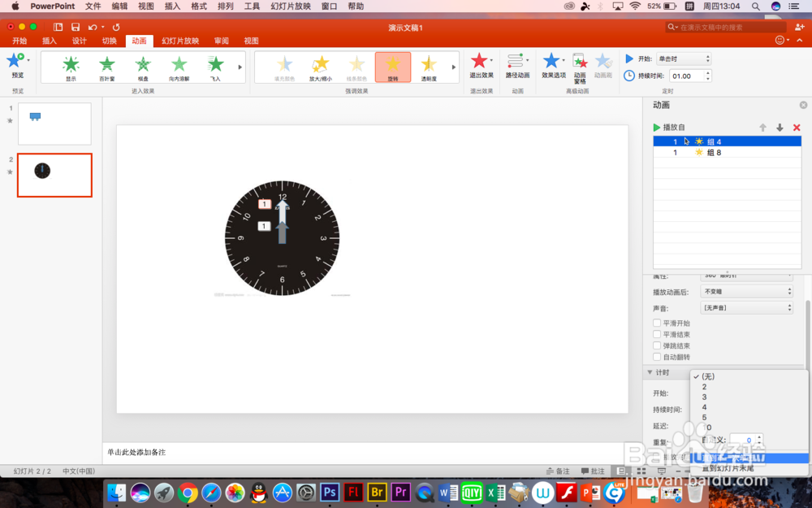Screen dimensions: 812x508
Task: Switch to the 设计 ribbon tab
Action: coord(80,41)
